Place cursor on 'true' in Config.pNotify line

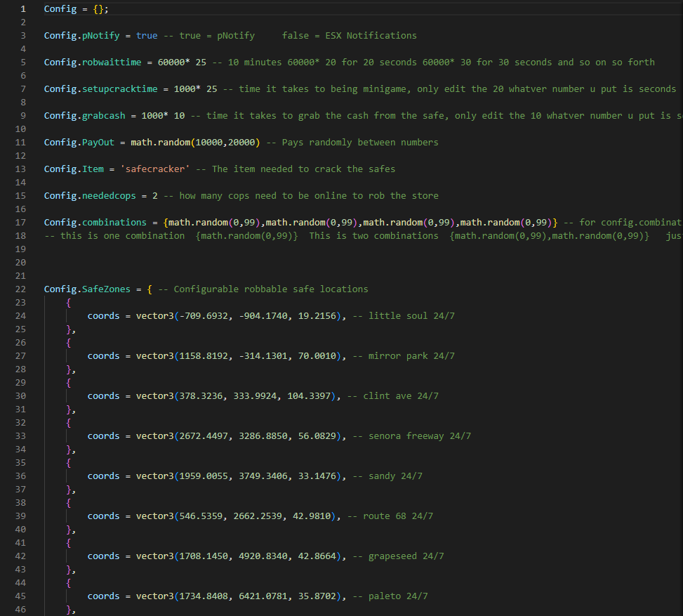[147, 36]
